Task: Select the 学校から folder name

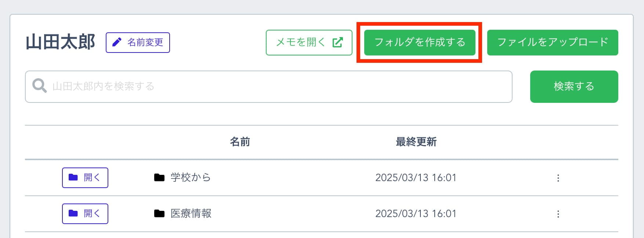Action: coord(191,177)
